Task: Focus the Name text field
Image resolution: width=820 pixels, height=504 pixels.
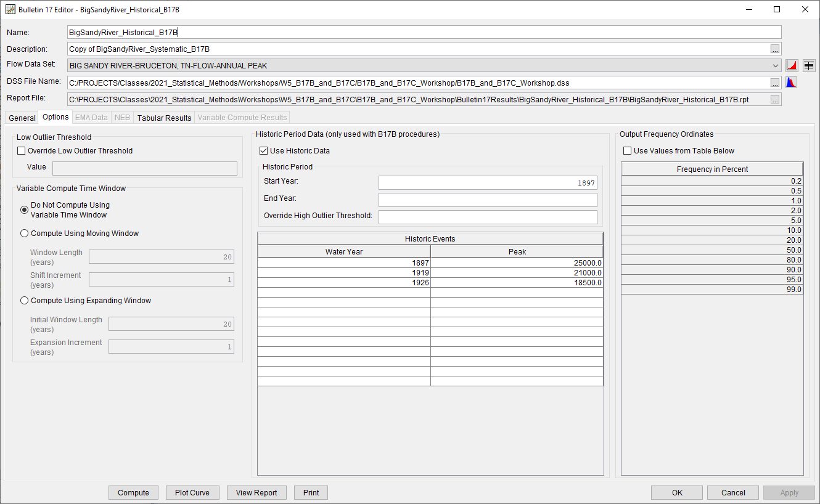Action: coord(424,32)
